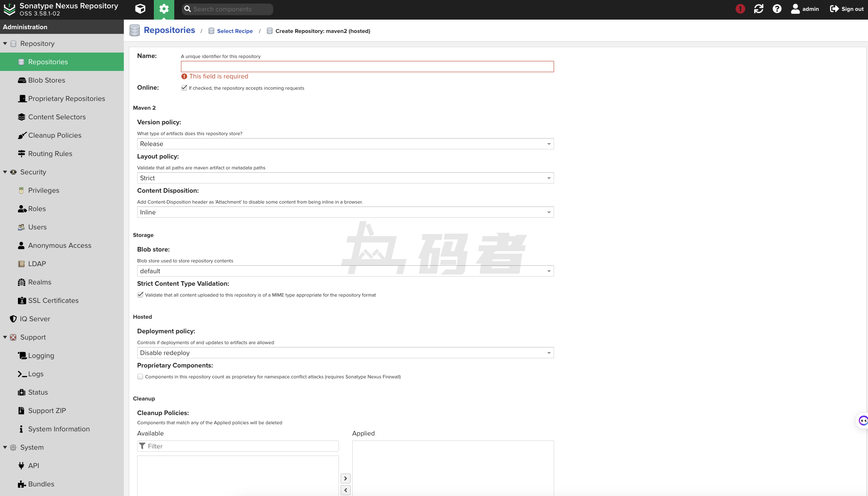
Task: Uncheck the Online checkbox
Action: 184,88
